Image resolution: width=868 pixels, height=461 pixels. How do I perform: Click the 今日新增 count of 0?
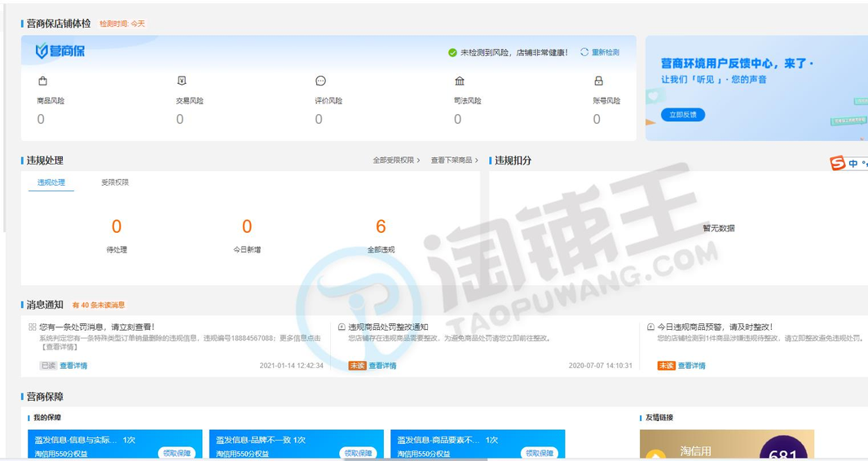[x=247, y=226]
